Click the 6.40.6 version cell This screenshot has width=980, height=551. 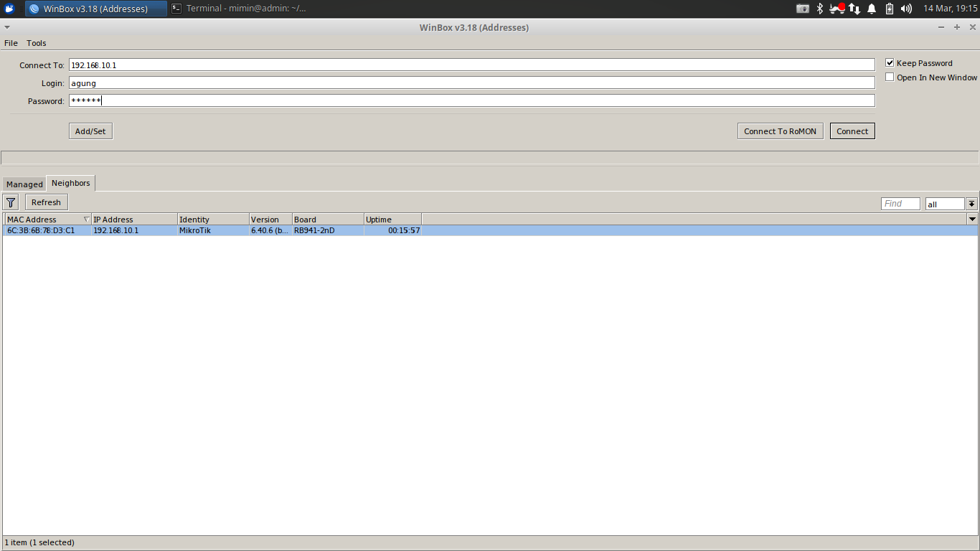[270, 230]
